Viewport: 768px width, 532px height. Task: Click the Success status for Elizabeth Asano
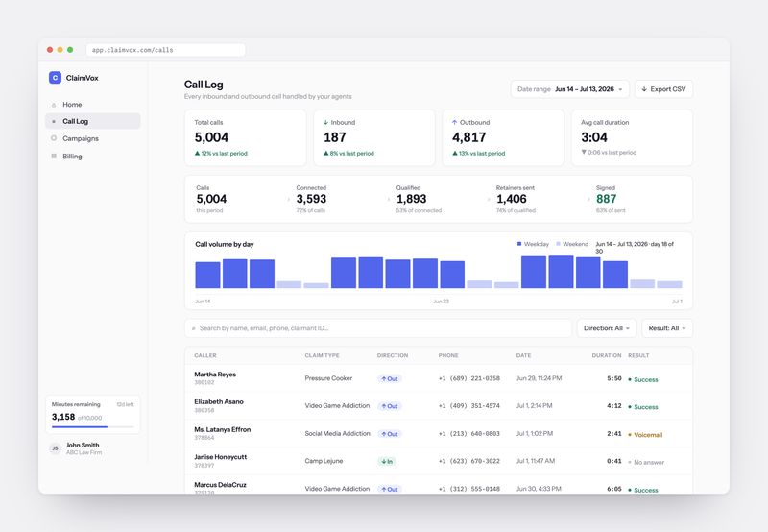[643, 407]
